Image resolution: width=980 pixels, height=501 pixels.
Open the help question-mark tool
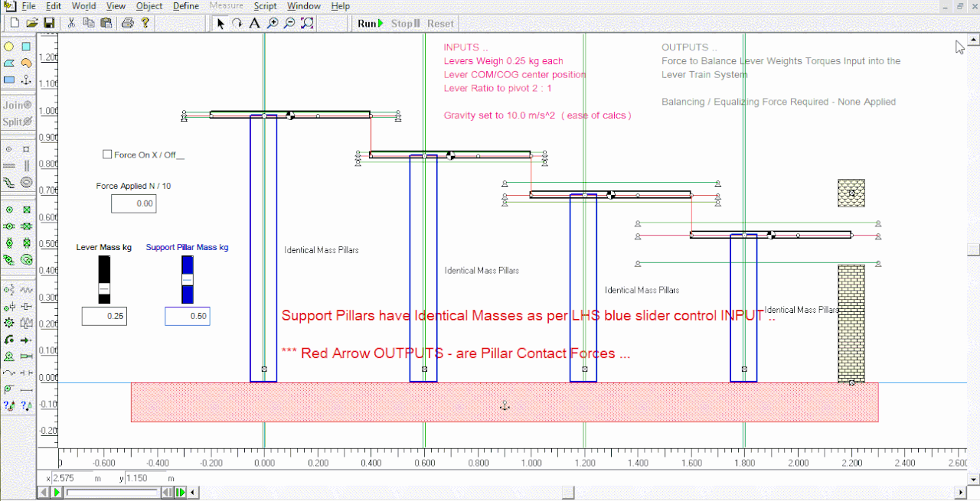(145, 23)
